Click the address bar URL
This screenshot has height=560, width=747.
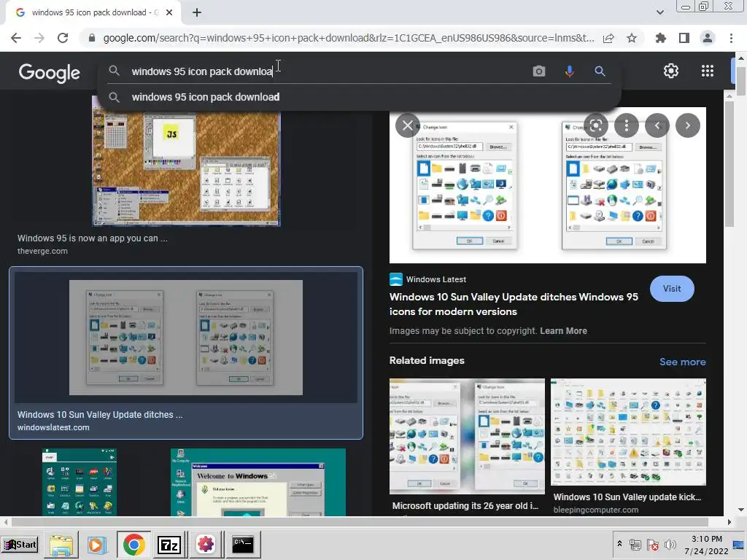(x=348, y=38)
